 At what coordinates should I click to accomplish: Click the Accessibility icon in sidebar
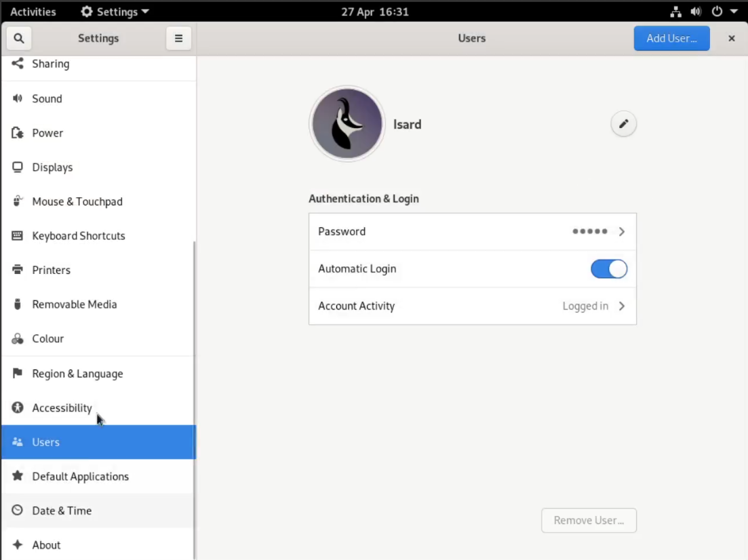pos(18,407)
